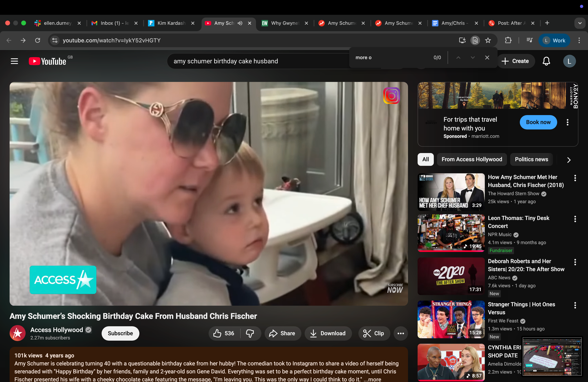Viewport: 588px width, 382px height.
Task: Click the Instagram logo overlay on video
Action: (391, 96)
